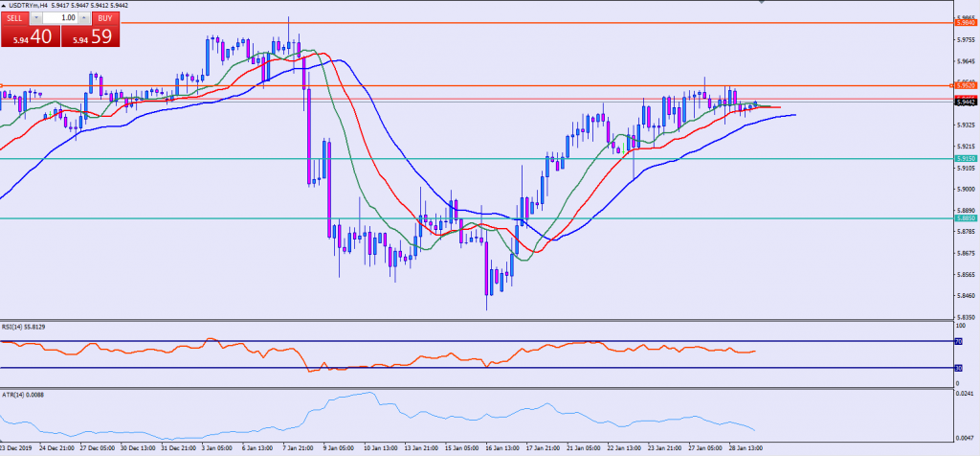Collapse one-click trading panel via title triangle
980x456 pixels.
coord(3,6)
